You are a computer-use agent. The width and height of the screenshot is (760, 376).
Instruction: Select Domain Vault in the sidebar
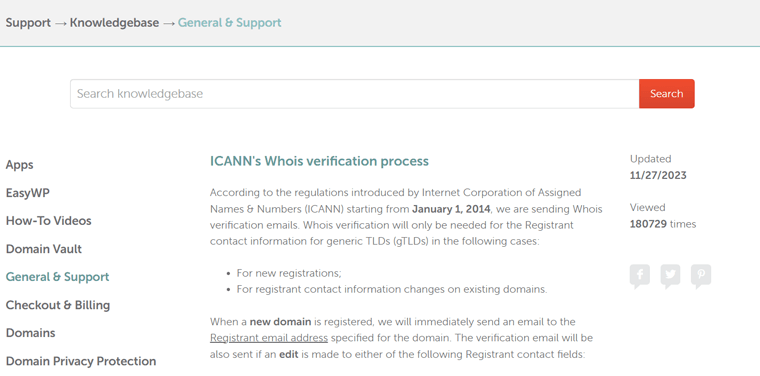[x=44, y=249]
